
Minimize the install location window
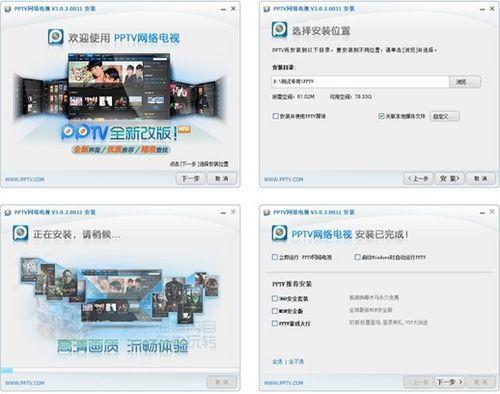(482, 9)
